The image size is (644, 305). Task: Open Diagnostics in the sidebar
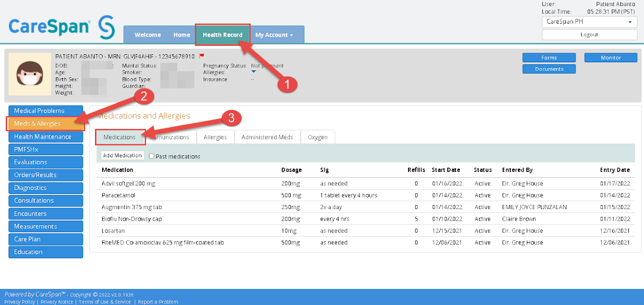click(x=45, y=188)
